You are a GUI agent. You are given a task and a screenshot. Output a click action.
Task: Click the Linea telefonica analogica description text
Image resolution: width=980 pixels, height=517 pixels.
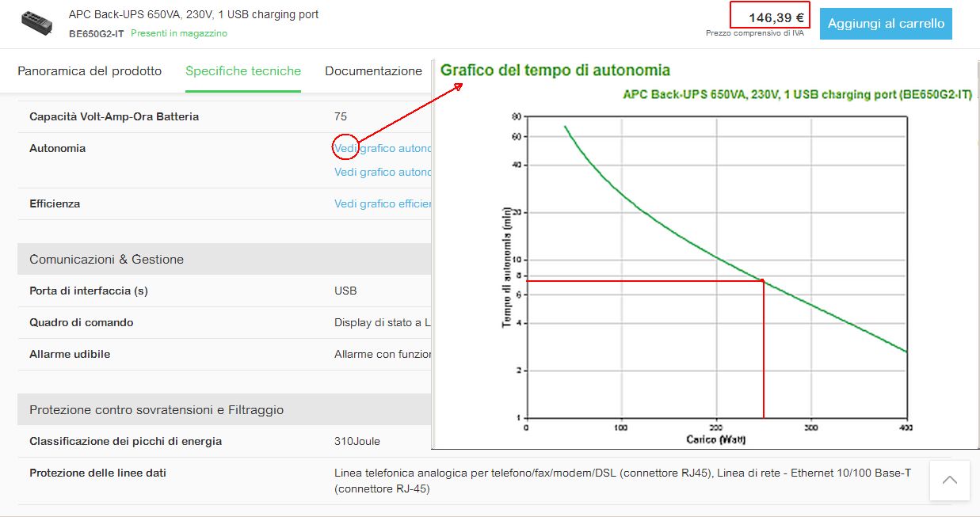click(x=623, y=481)
